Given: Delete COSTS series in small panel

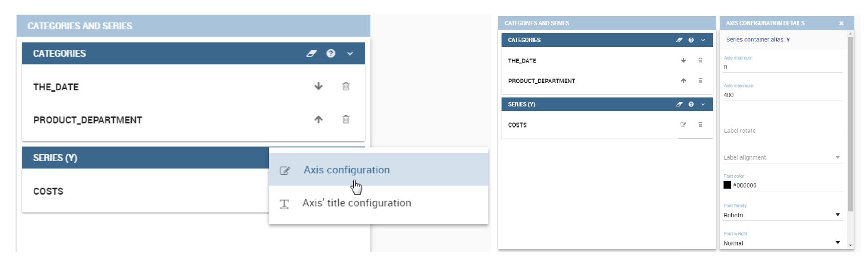Looking at the screenshot, I should point(700,125).
